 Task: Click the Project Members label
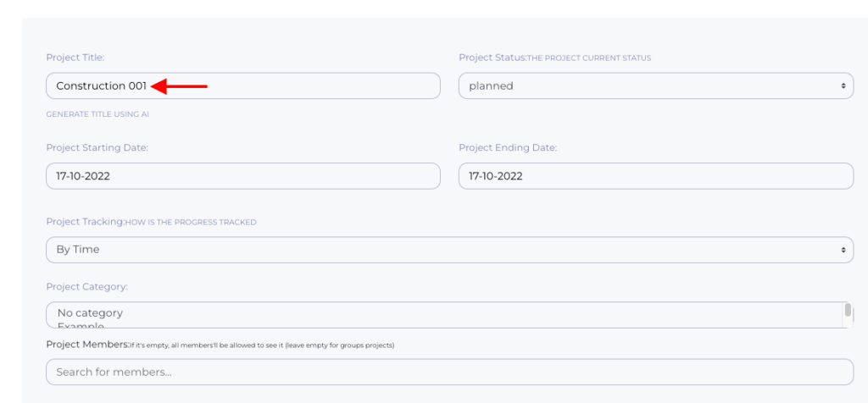86,345
